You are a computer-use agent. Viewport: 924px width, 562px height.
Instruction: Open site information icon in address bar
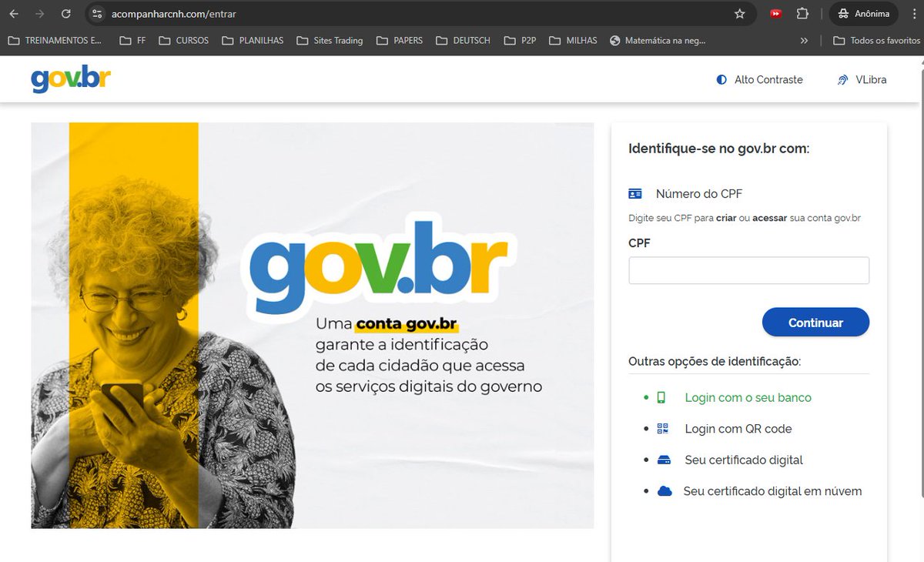(96, 14)
